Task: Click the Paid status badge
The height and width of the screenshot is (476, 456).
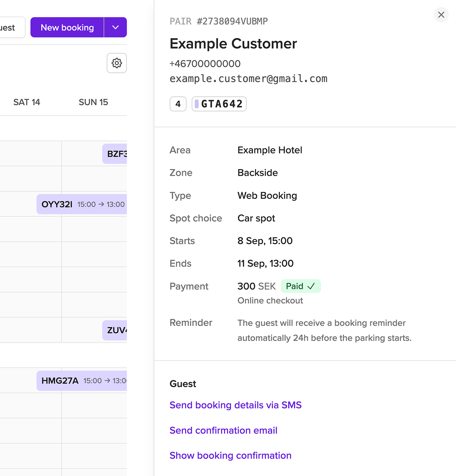Action: click(301, 286)
